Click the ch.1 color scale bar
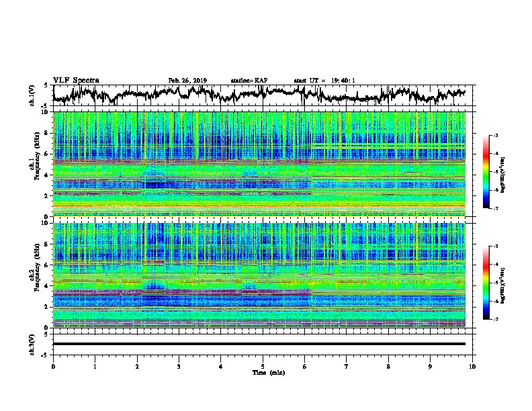 pyautogui.click(x=486, y=172)
